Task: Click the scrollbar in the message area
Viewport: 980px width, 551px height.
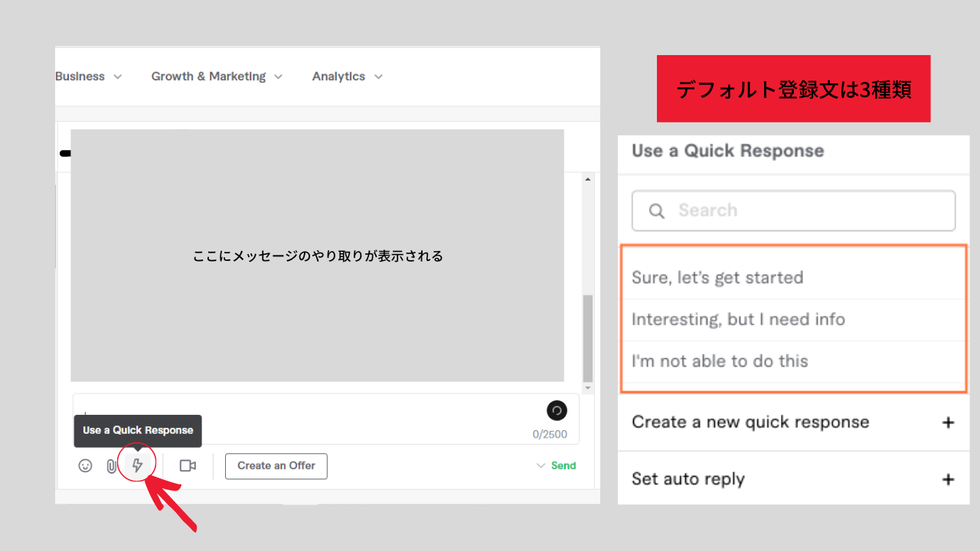Action: (x=588, y=337)
